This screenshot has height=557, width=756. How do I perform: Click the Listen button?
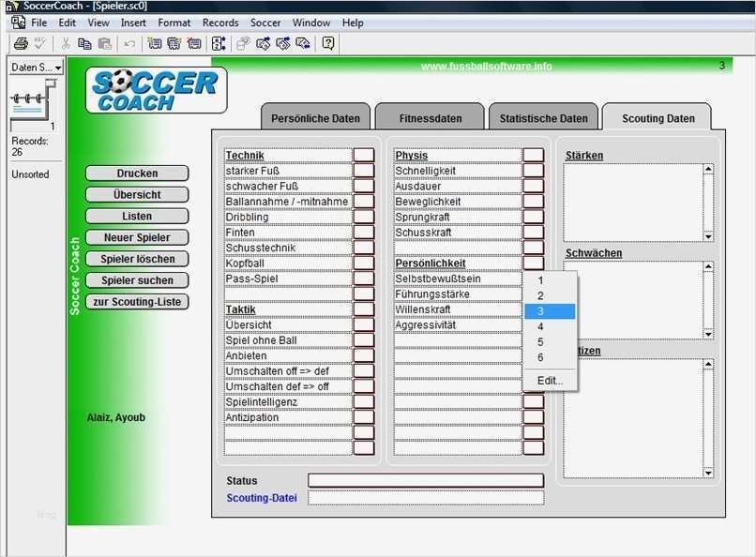(137, 217)
